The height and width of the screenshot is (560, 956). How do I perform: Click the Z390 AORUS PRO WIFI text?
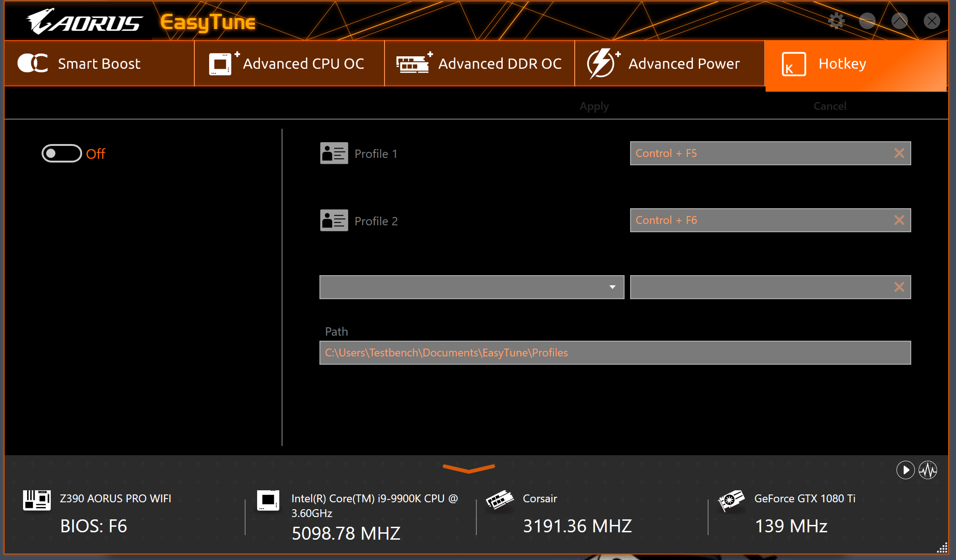115,499
